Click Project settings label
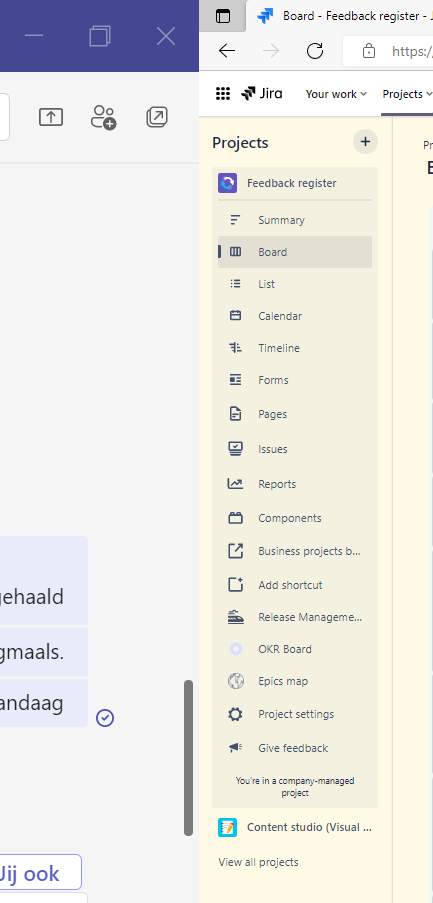 tap(296, 714)
